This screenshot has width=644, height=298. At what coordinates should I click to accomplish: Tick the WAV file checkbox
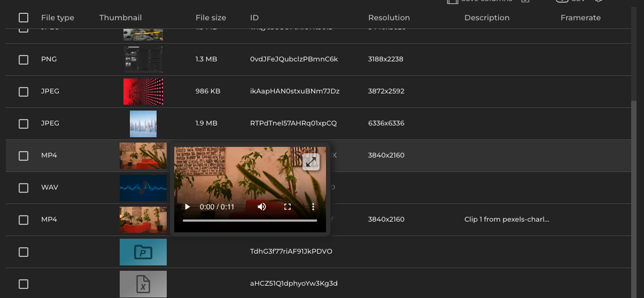tap(24, 188)
